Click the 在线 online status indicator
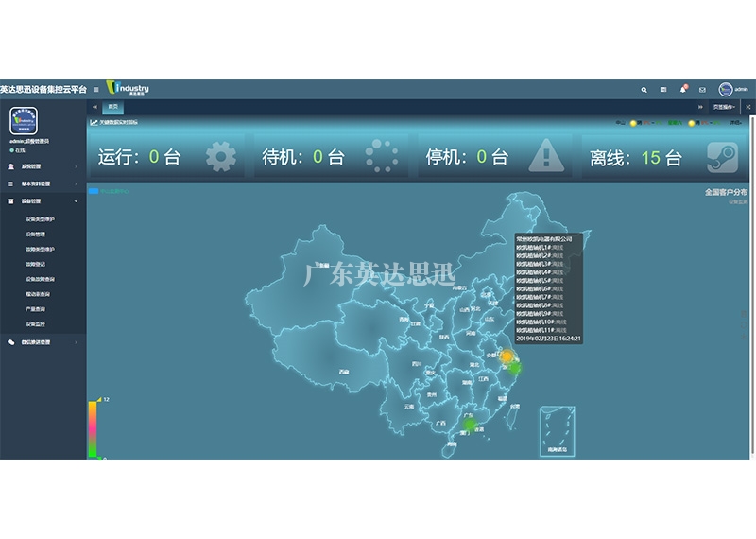 click(18, 150)
